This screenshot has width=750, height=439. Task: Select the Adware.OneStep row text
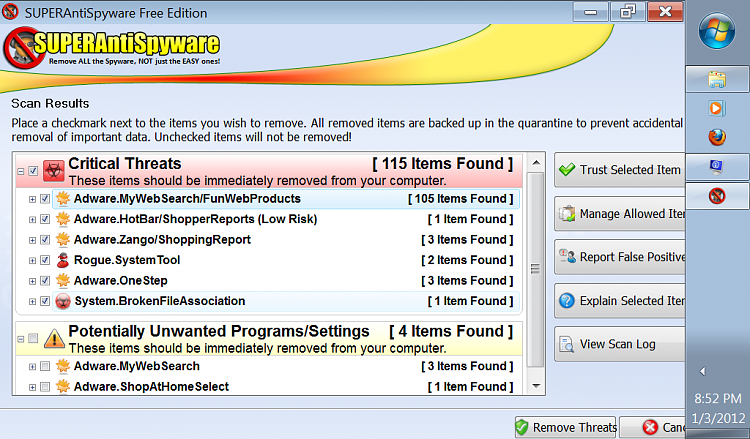(121, 281)
